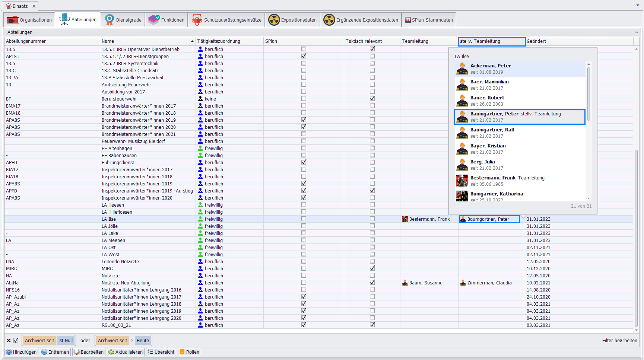Open Schutzausrüstungseinsätze gas mask icon
The image size is (644, 360).
(x=197, y=20)
